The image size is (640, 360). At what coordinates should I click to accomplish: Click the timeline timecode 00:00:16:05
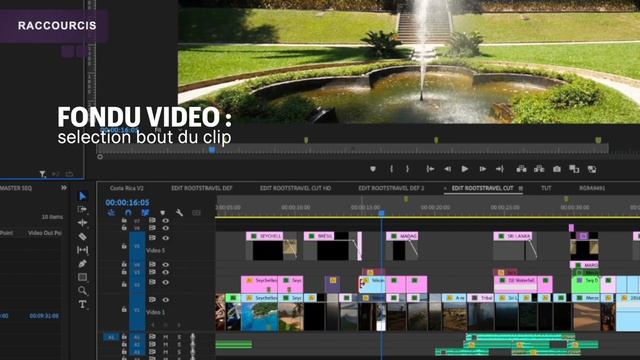pyautogui.click(x=127, y=202)
